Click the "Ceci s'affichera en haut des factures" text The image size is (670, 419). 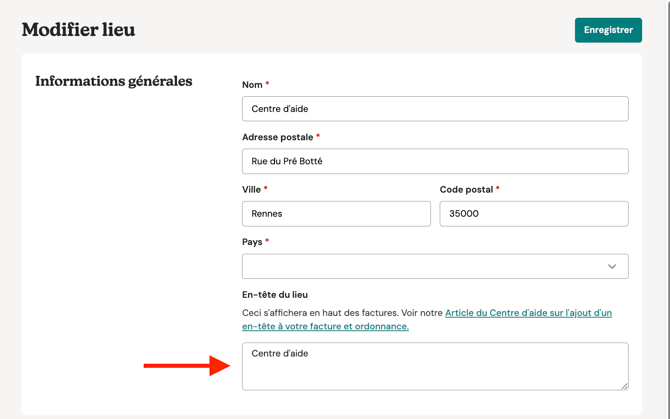pos(320,313)
